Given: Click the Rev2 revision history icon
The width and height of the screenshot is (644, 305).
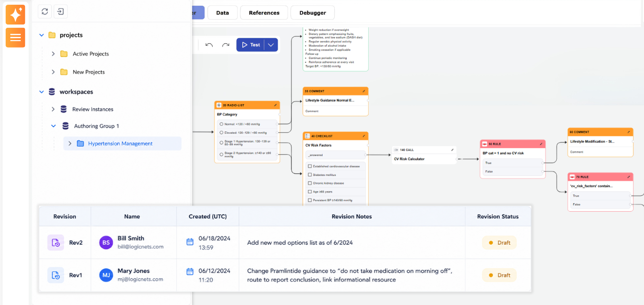Looking at the screenshot, I should pos(56,243).
